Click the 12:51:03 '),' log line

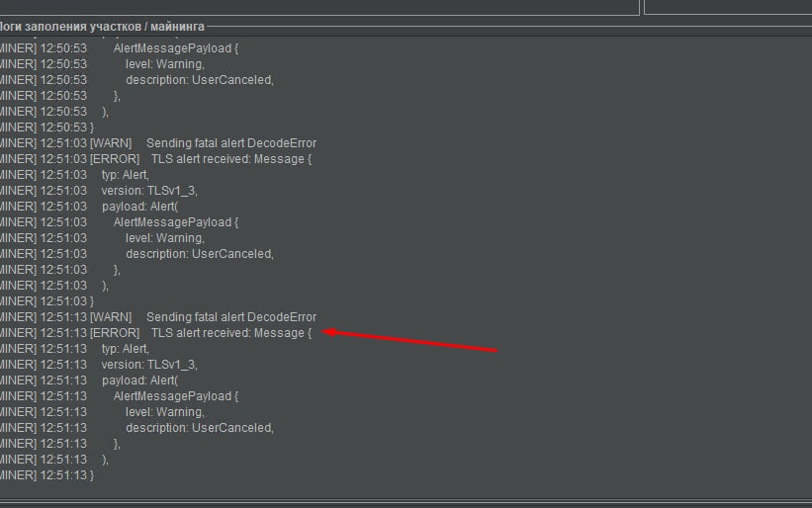[x=55, y=286]
